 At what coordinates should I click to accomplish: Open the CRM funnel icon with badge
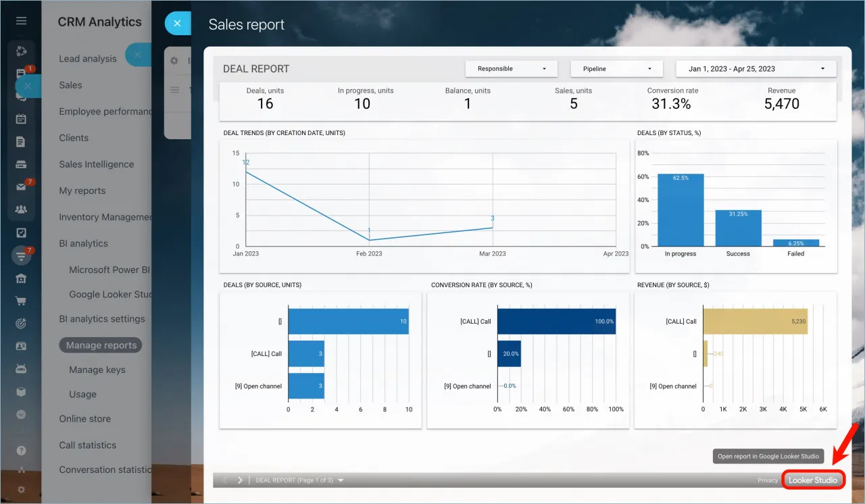tap(21, 256)
